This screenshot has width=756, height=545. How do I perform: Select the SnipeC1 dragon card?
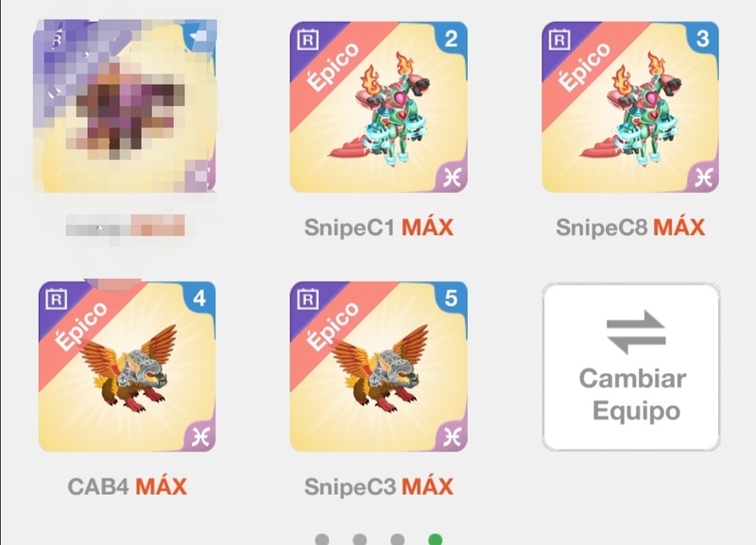pos(379,107)
